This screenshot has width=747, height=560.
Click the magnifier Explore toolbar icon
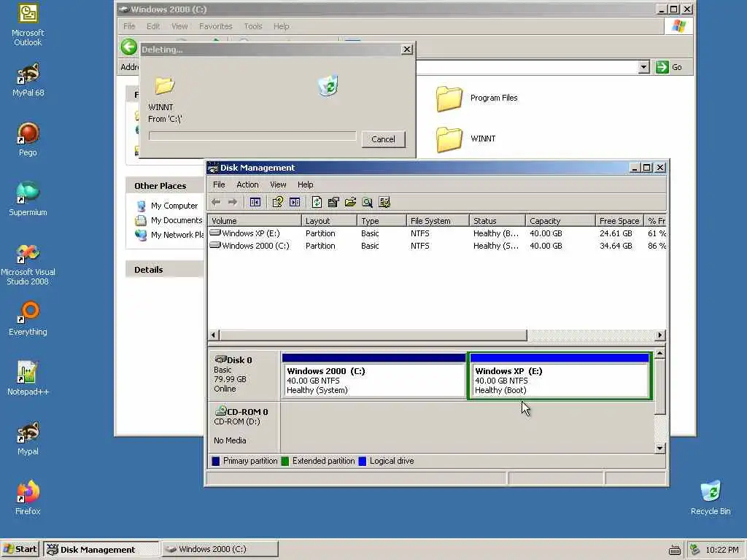point(368,203)
